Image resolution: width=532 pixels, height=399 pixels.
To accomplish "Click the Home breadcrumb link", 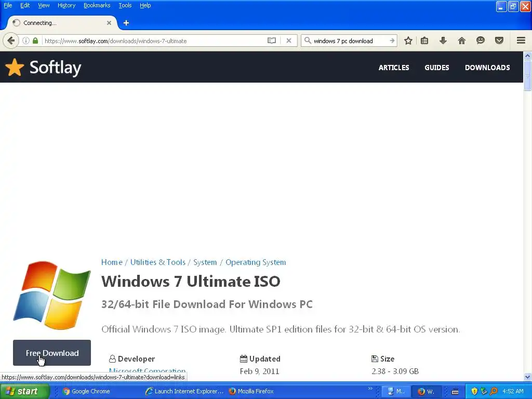I will click(x=112, y=262).
